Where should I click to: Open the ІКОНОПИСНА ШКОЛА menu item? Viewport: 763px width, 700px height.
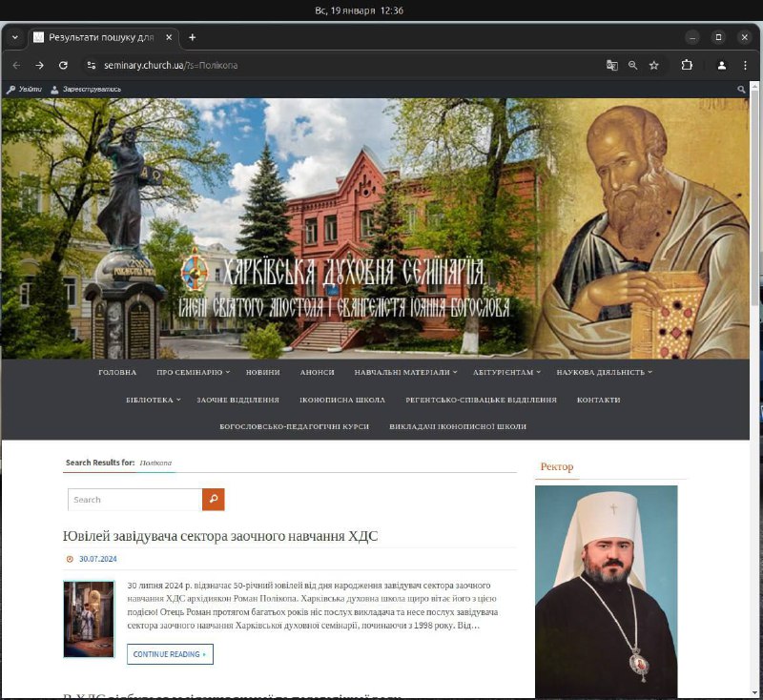(342, 400)
